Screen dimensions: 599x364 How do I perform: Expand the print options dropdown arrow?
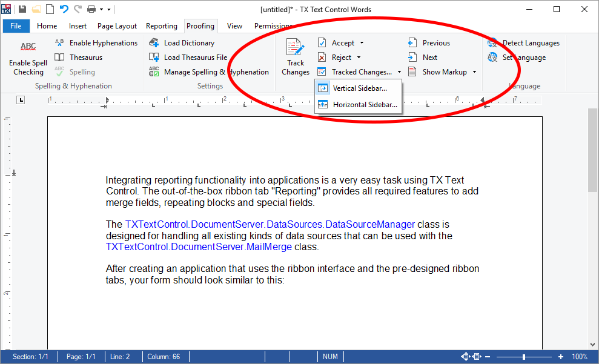click(101, 9)
